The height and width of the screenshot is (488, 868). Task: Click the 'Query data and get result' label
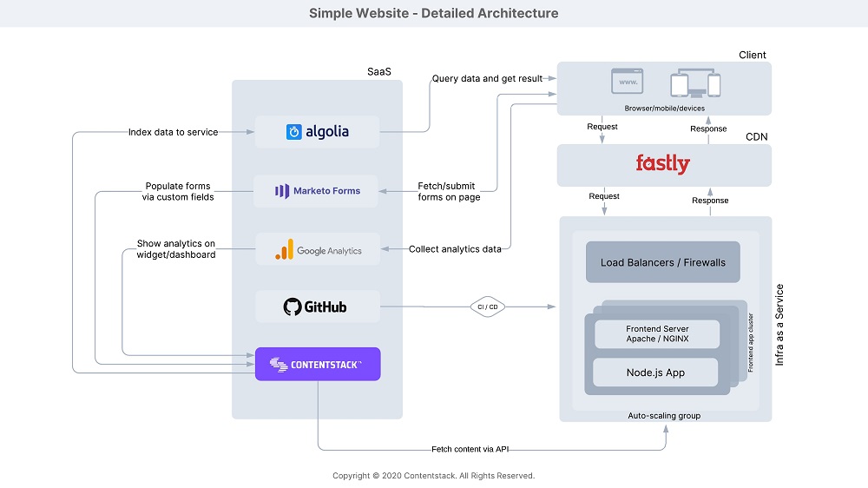pyautogui.click(x=487, y=79)
